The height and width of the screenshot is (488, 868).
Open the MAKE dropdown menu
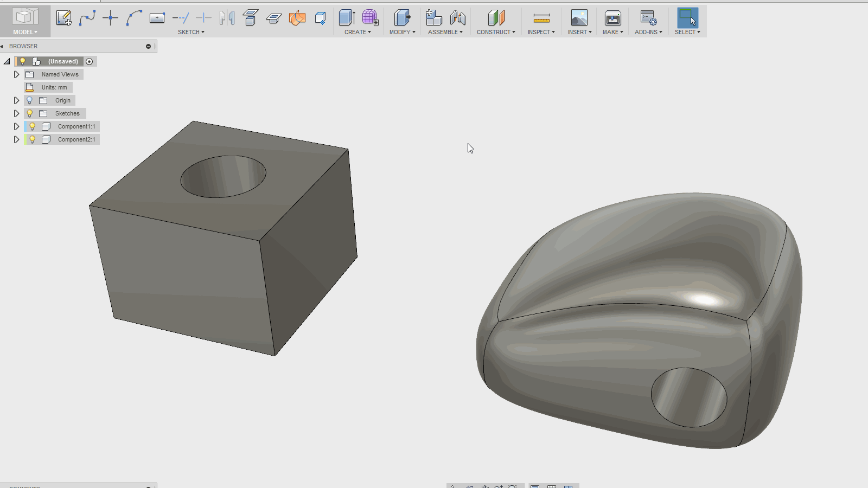point(612,32)
